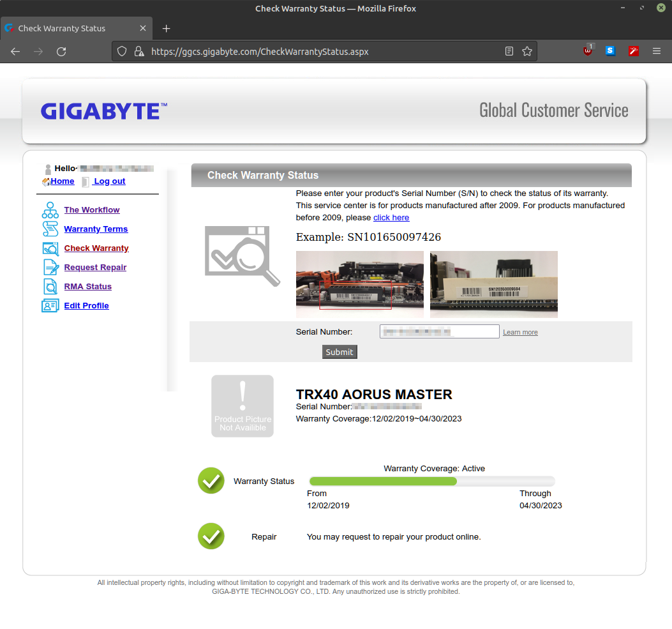Select the Check Warranty Status browser tab
The height and width of the screenshot is (629, 672).
77,28
